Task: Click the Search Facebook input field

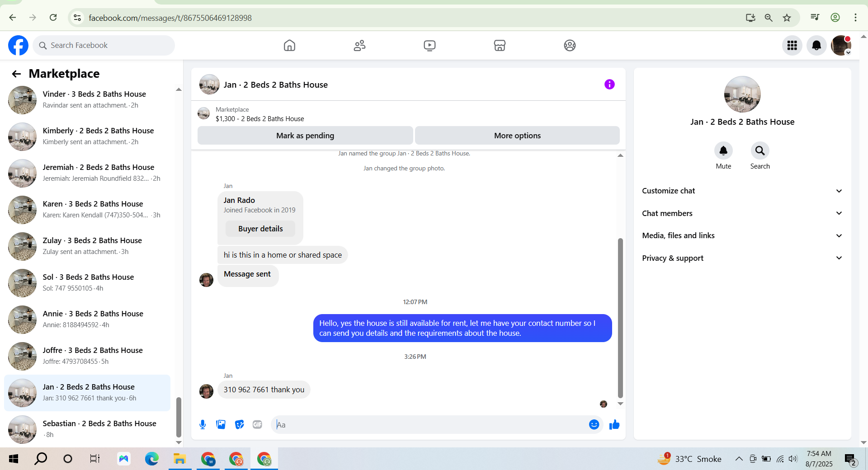Action: [x=104, y=45]
